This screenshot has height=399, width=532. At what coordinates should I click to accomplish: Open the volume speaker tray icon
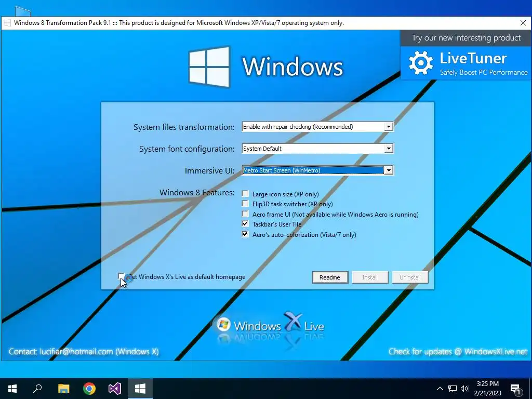464,389
